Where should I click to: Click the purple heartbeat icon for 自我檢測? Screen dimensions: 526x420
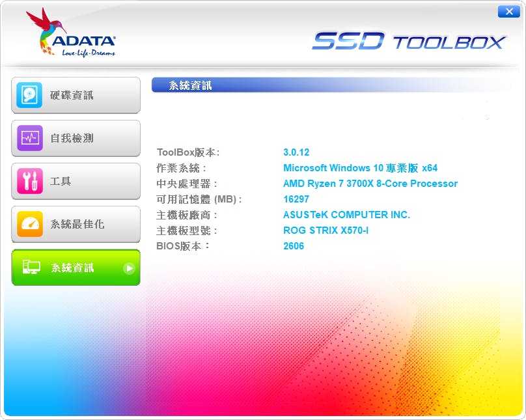click(x=30, y=138)
